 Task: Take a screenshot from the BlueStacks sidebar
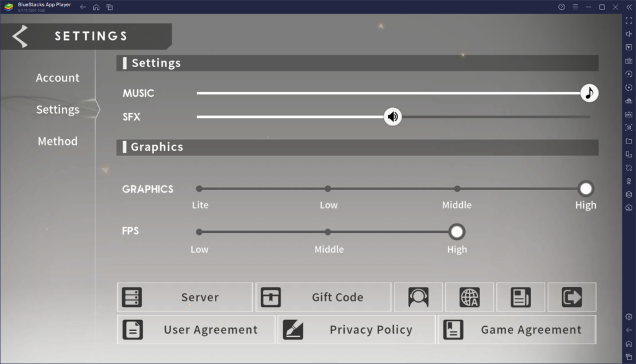[629, 126]
